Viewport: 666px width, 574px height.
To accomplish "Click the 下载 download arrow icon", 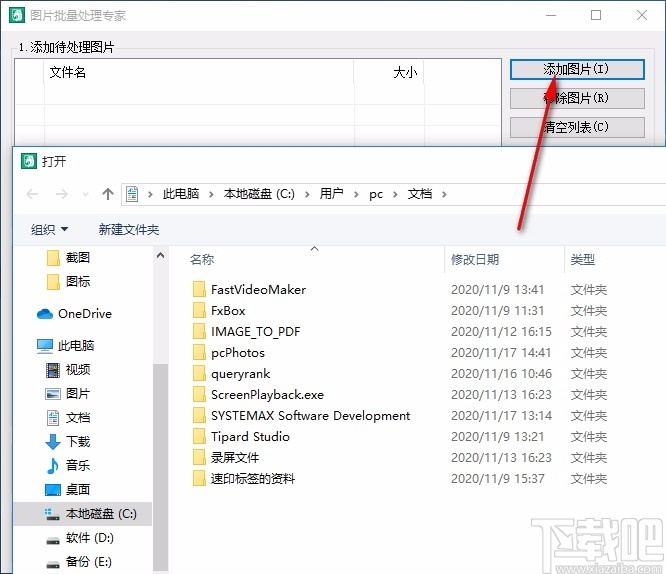I will 53,441.
